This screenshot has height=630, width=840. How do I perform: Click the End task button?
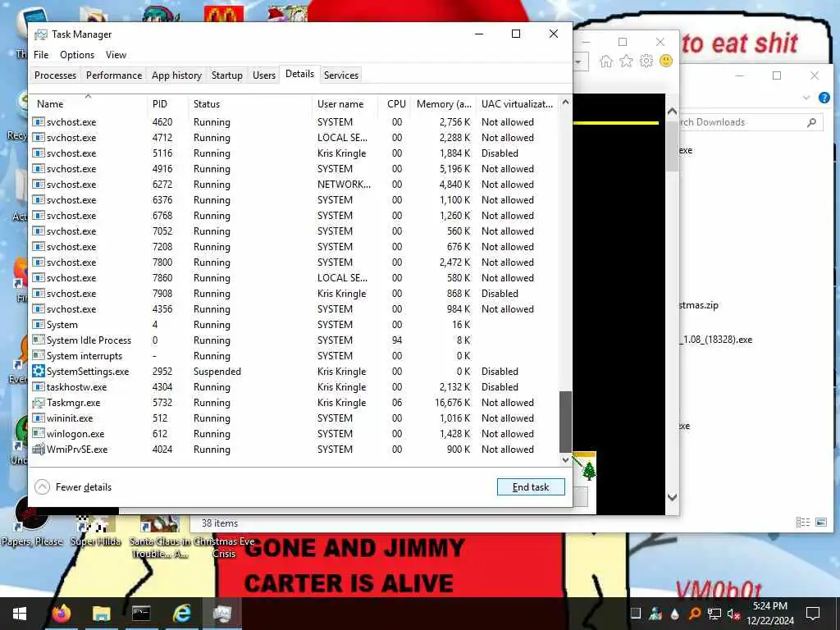click(531, 487)
